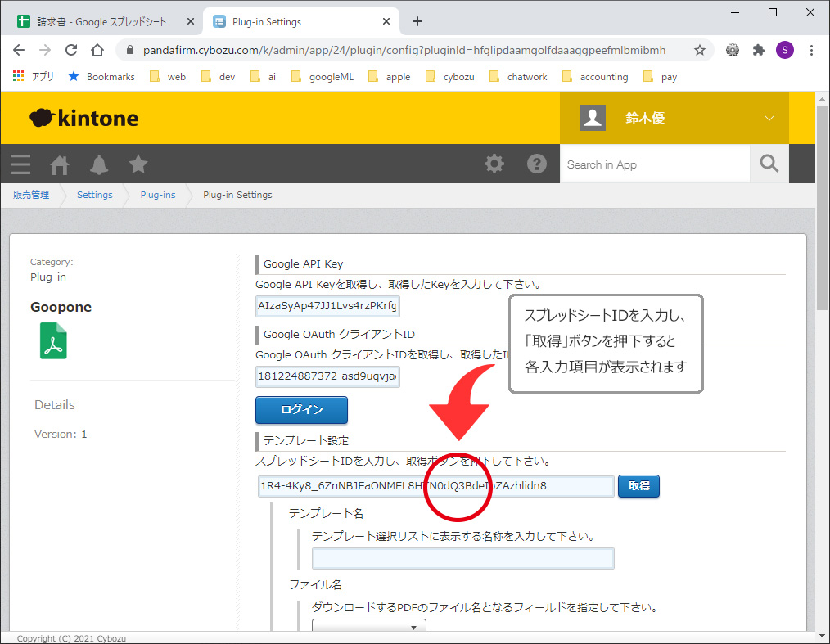Image resolution: width=830 pixels, height=644 pixels.
Task: Focus the テンプレート名 text field
Action: 462,559
